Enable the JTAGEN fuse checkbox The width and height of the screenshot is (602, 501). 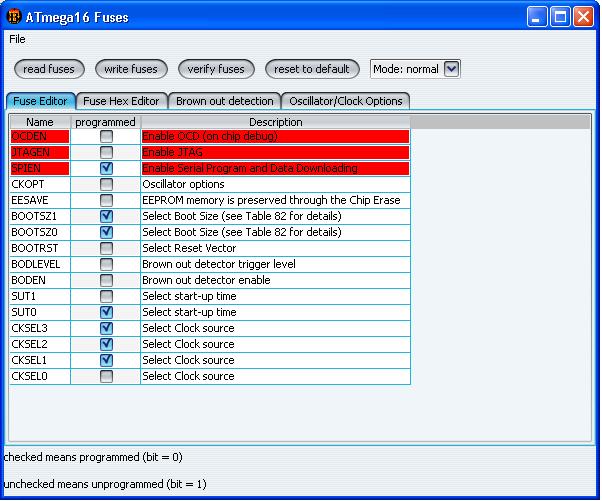106,152
